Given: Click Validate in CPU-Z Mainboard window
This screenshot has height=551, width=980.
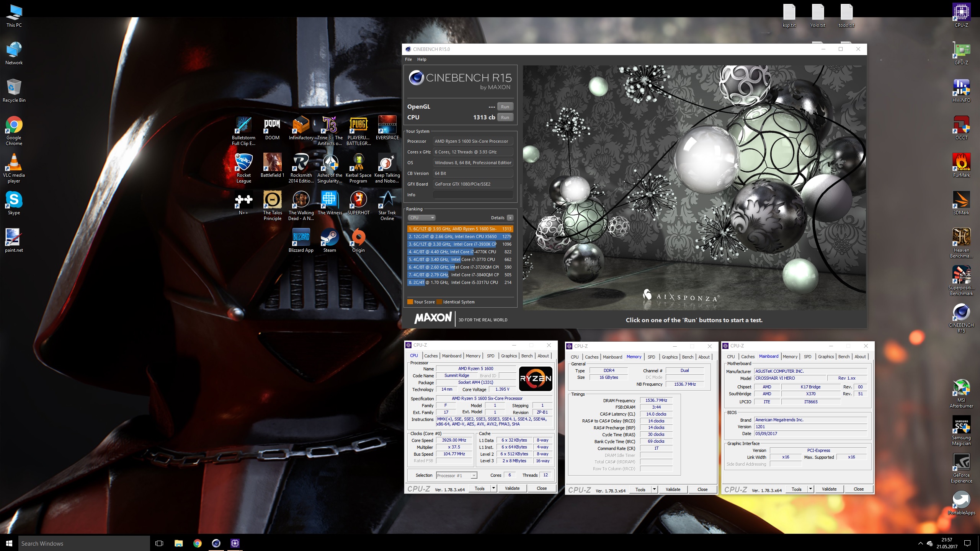Looking at the screenshot, I should click(829, 489).
